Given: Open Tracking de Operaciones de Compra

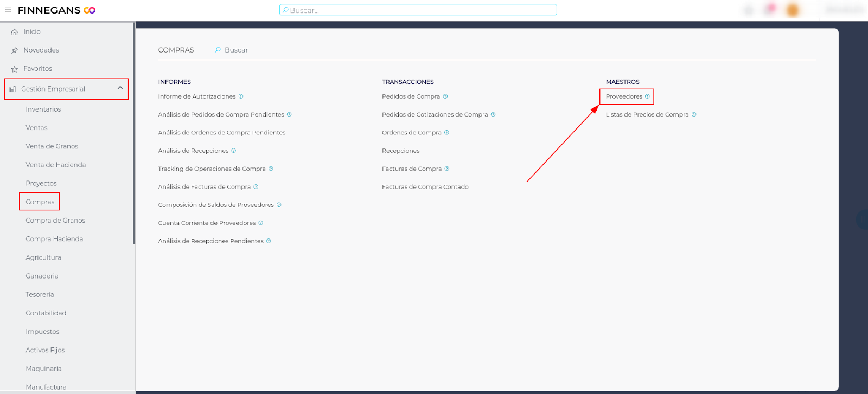Looking at the screenshot, I should (212, 169).
